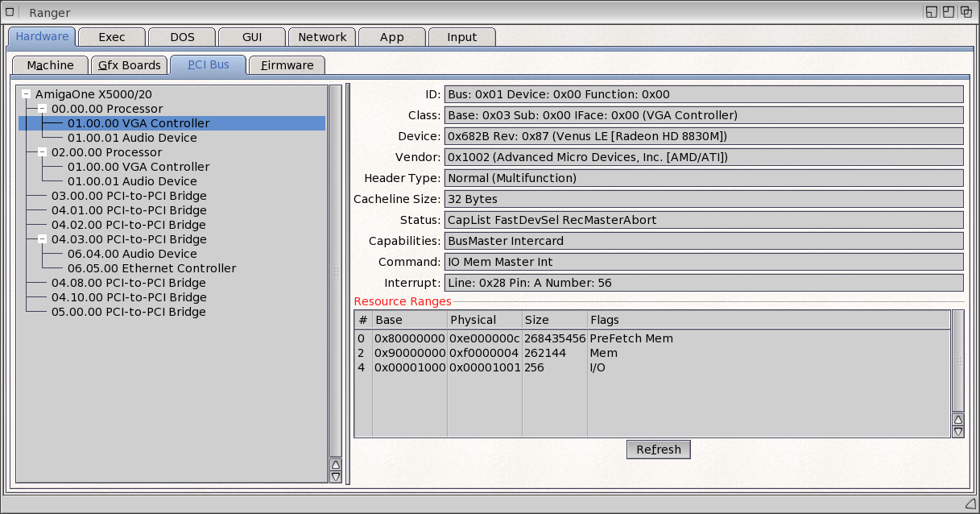Viewport: 980px width, 514px height.
Task: Switch to the Firmware sub-tab
Action: click(x=287, y=65)
